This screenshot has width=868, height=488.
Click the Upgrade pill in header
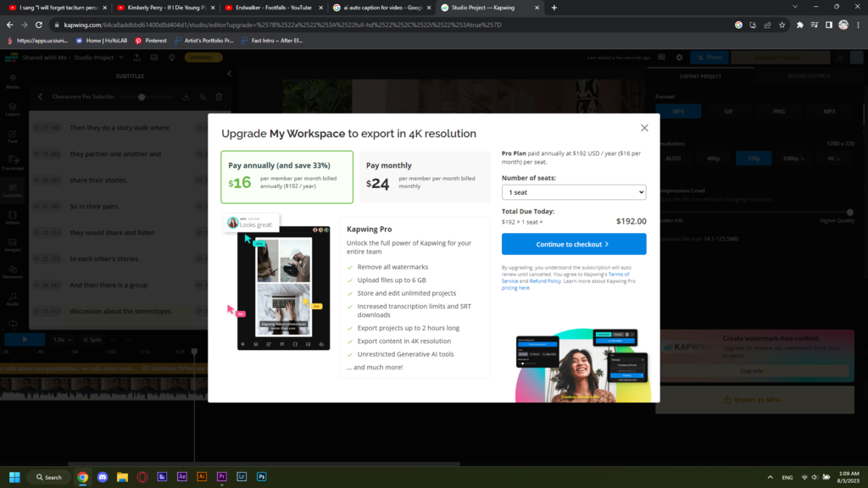203,58
